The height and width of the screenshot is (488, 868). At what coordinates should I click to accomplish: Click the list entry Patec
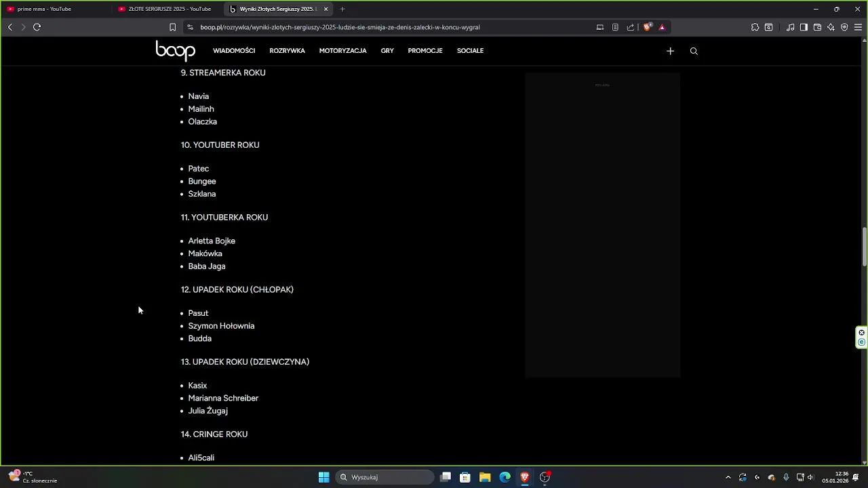(199, 169)
